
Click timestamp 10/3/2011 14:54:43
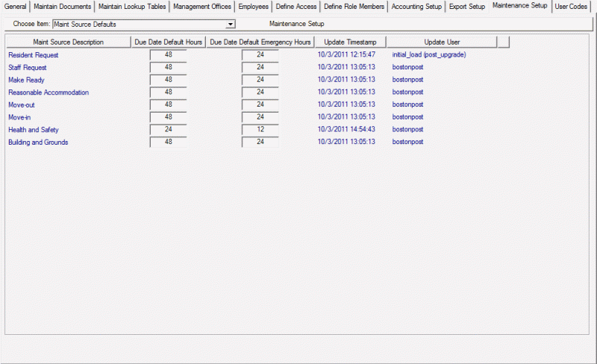coord(346,129)
